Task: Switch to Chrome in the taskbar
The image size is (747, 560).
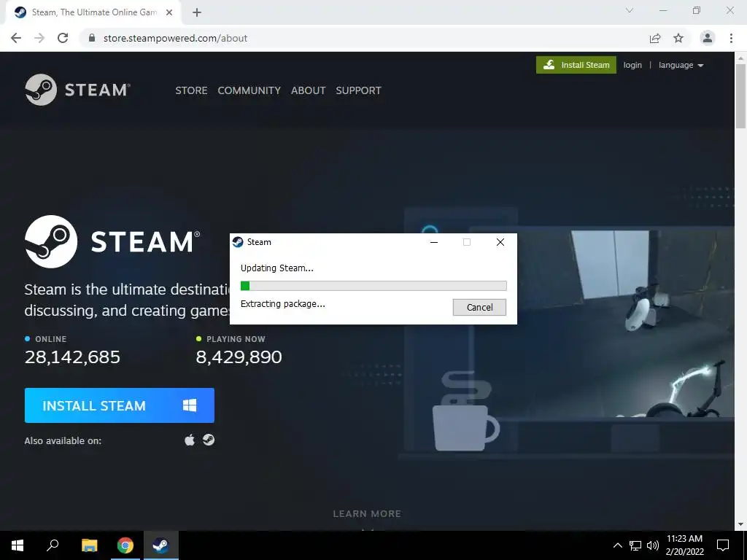Action: [125, 545]
